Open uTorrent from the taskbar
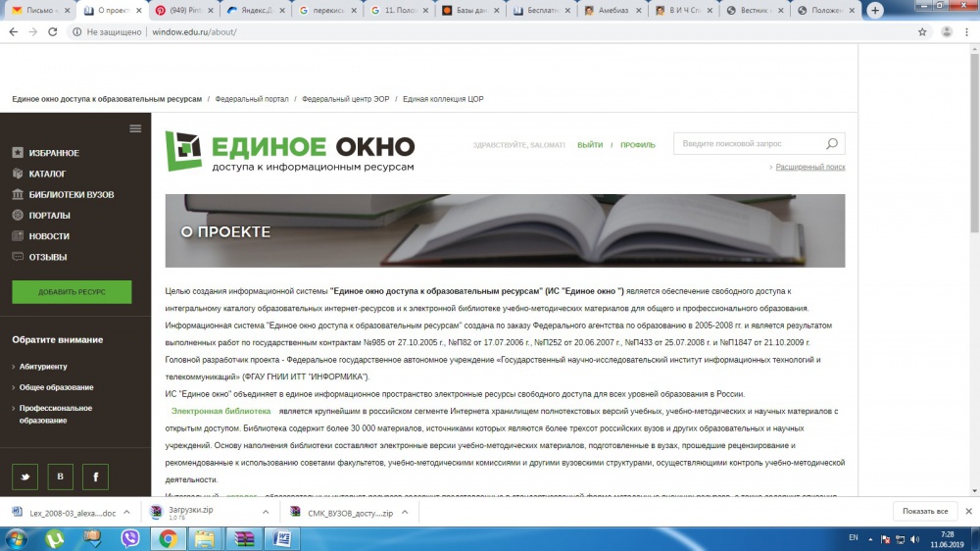This screenshot has height=551, width=980. 55,538
